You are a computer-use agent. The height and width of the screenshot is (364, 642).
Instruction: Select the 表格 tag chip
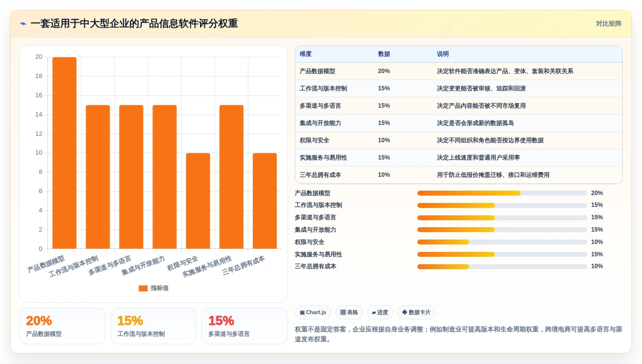pyautogui.click(x=349, y=312)
